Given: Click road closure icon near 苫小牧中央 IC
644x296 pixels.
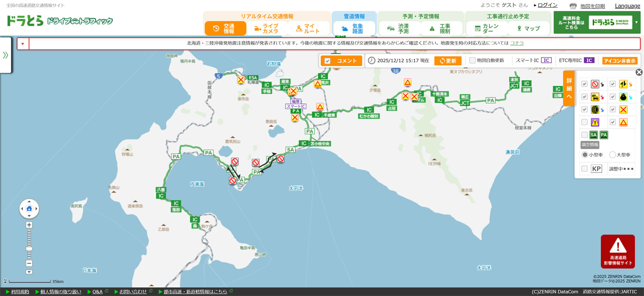Looking at the screenshot, I should tap(281, 159).
